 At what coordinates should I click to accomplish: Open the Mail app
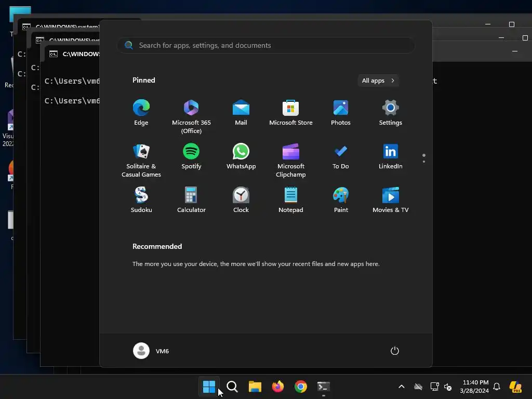(241, 113)
